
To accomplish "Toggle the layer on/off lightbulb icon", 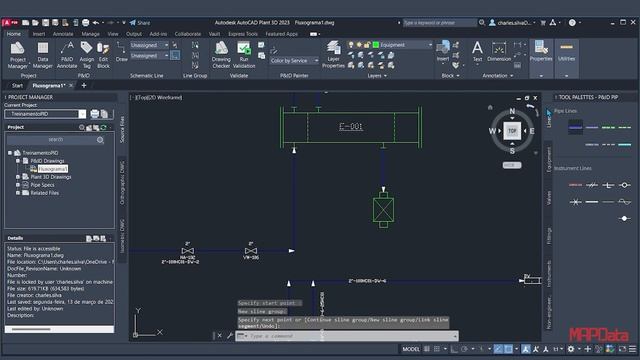I will coord(351,45).
